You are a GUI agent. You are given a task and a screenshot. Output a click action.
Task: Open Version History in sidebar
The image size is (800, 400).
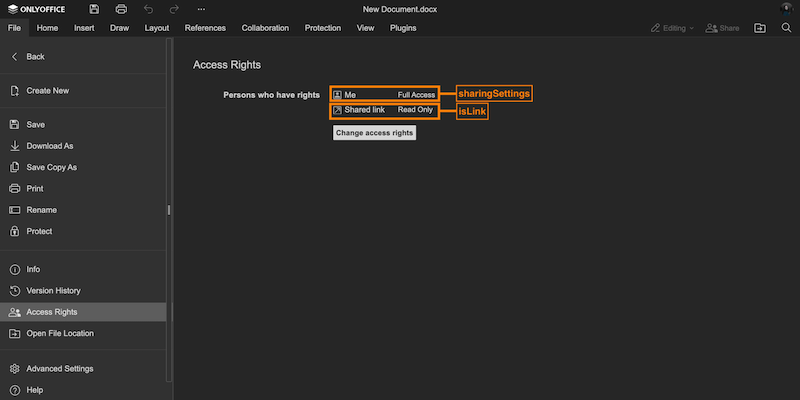[x=53, y=291]
